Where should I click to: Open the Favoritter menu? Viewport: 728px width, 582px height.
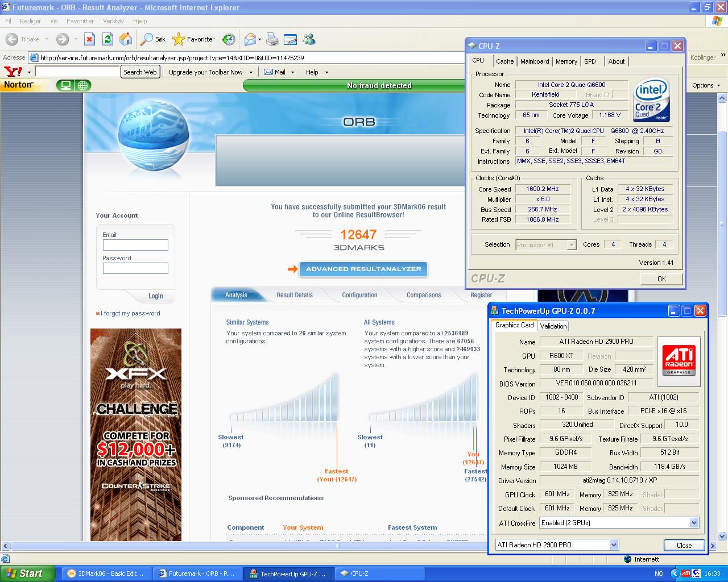(x=80, y=21)
